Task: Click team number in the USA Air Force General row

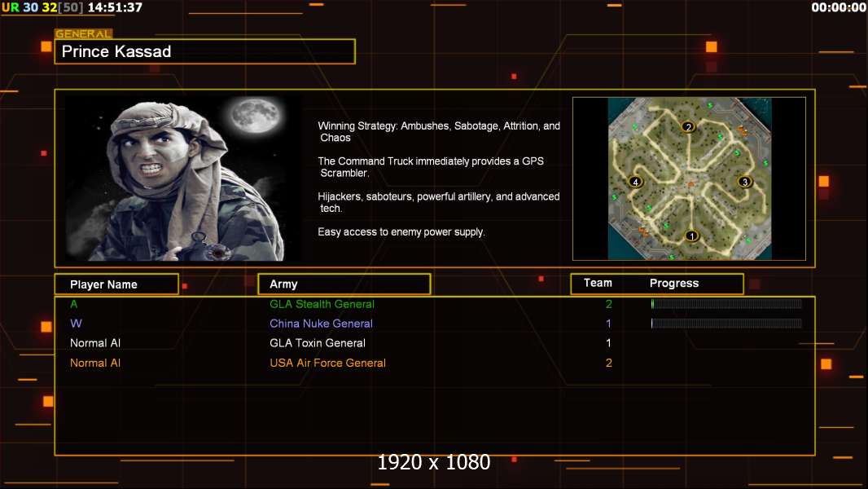Action: (x=608, y=363)
